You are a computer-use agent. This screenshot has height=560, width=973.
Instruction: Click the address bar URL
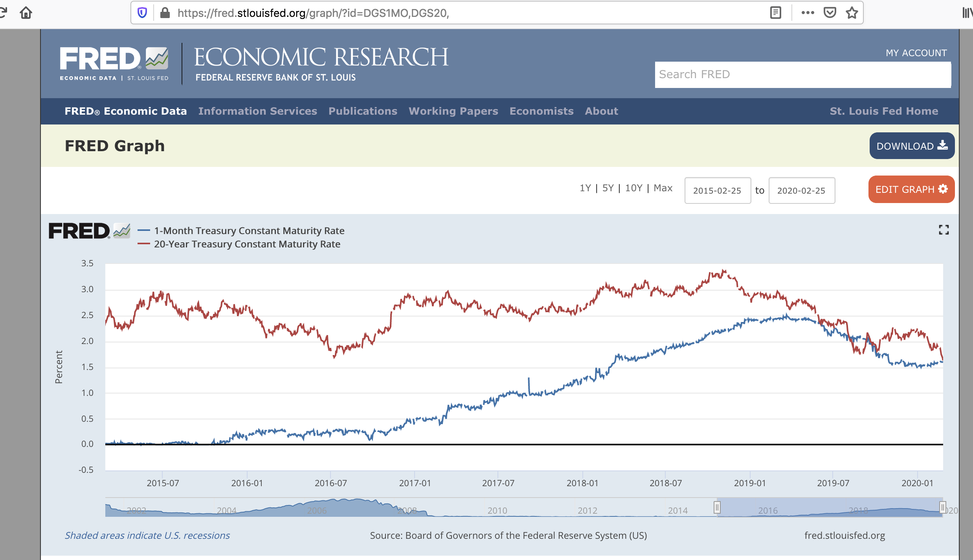(x=313, y=13)
